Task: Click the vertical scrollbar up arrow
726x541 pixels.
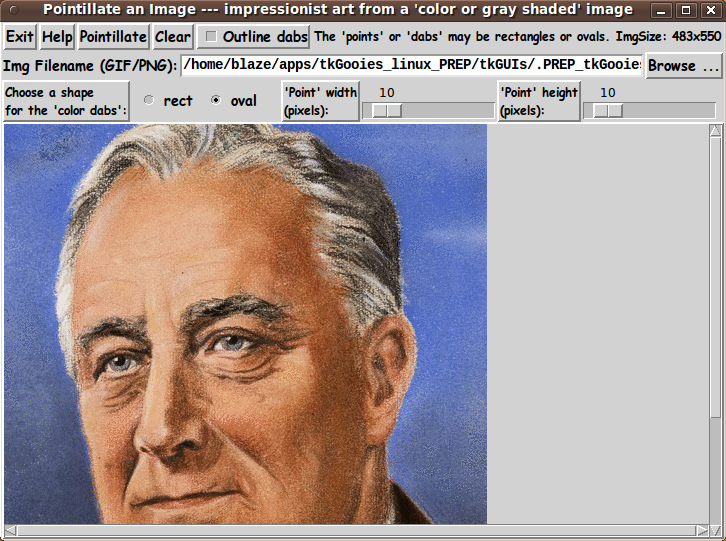Action: (715, 131)
